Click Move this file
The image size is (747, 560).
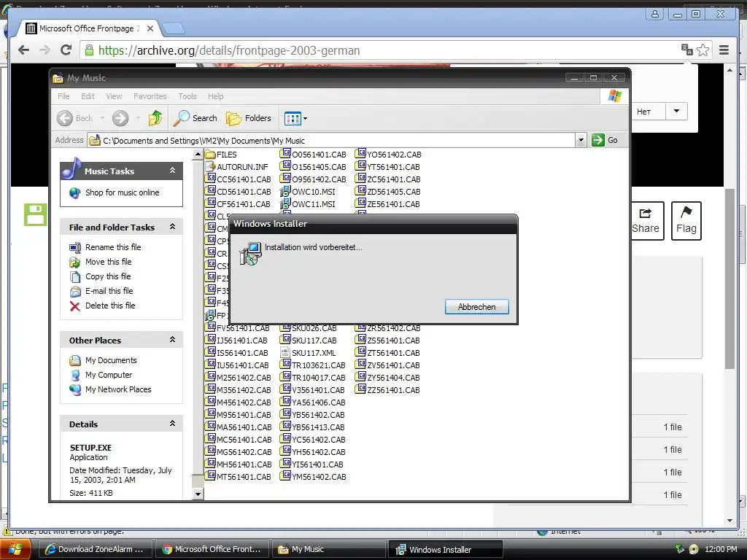point(108,262)
